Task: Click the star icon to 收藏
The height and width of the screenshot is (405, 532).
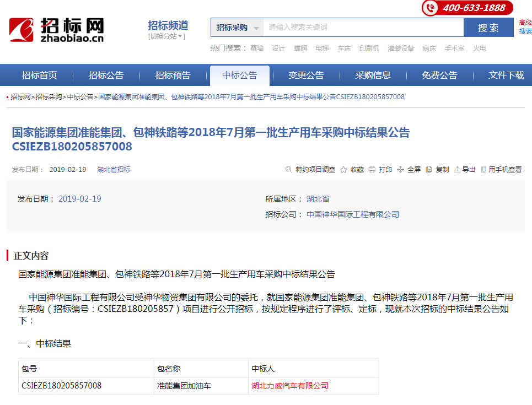Action: pyautogui.click(x=343, y=169)
